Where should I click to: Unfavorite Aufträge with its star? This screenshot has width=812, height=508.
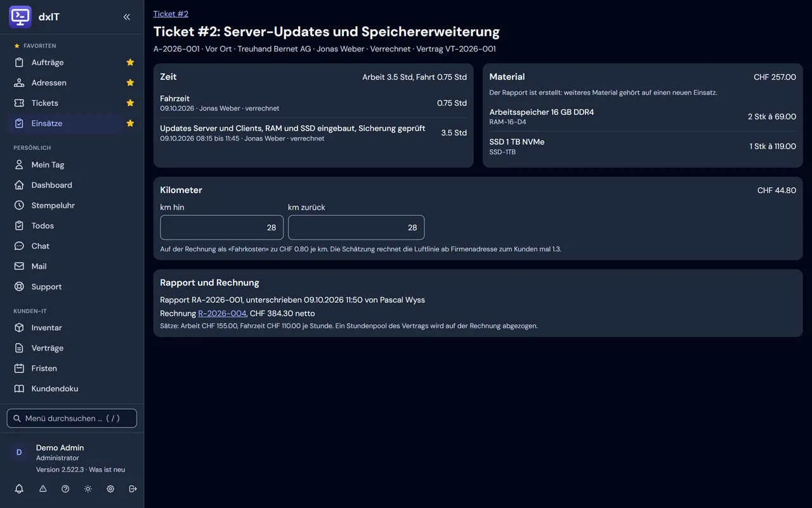(x=130, y=62)
